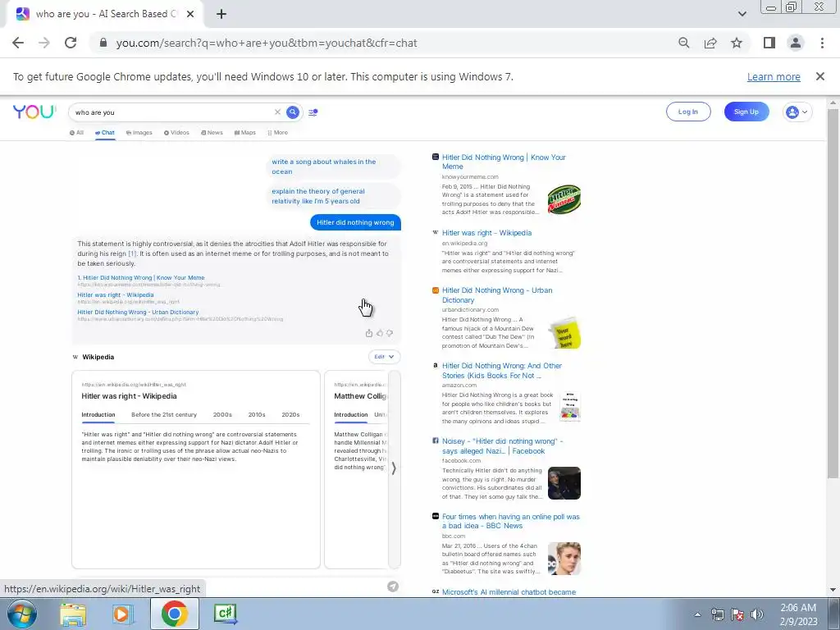
Task: Select the 2020s section tab
Action: [x=290, y=414]
